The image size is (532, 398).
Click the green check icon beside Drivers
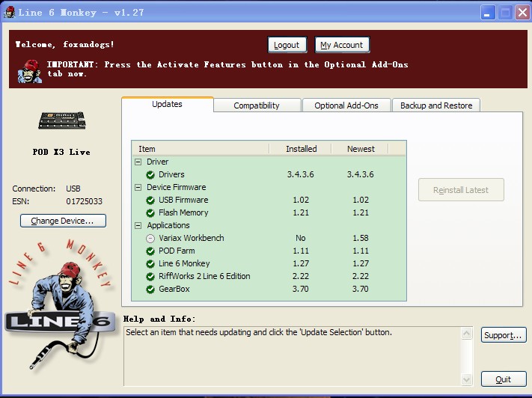(150, 175)
